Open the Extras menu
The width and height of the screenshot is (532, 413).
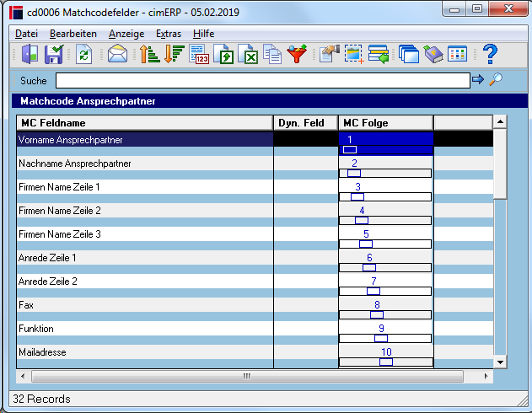169,34
